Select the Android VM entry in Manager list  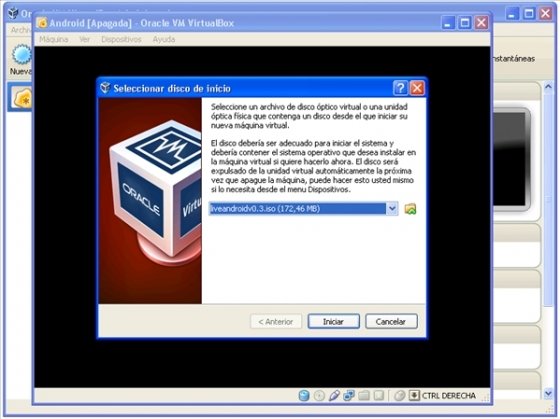coord(20,97)
